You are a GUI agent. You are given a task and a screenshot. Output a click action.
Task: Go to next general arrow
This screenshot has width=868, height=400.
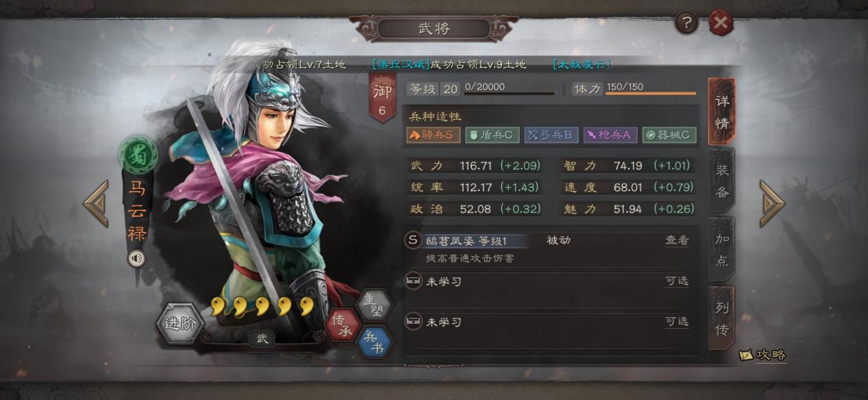click(x=771, y=203)
